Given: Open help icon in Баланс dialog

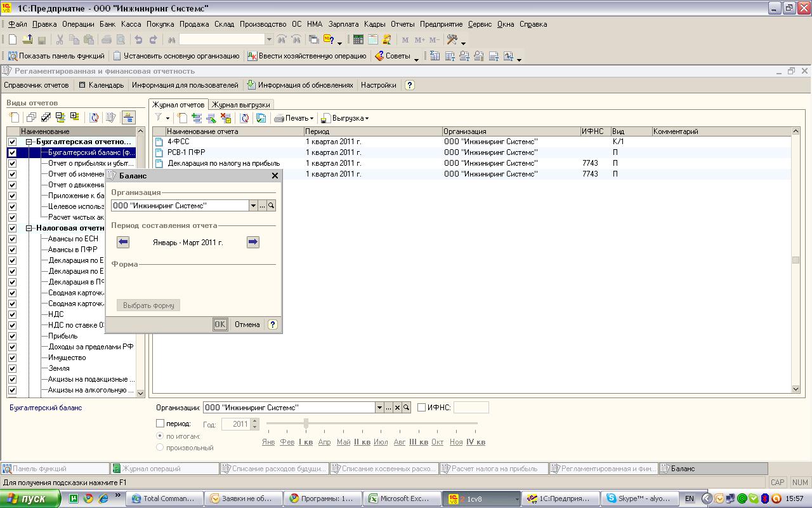Looking at the screenshot, I should coord(273,324).
